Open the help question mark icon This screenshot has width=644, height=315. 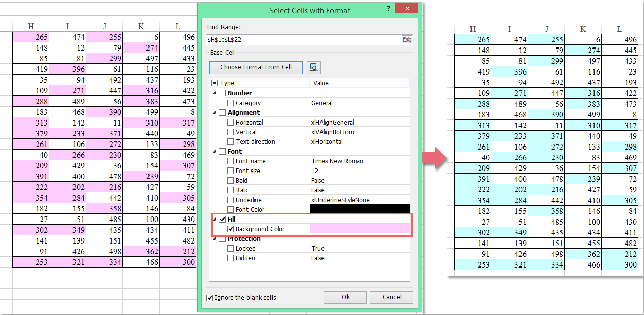coord(388,8)
